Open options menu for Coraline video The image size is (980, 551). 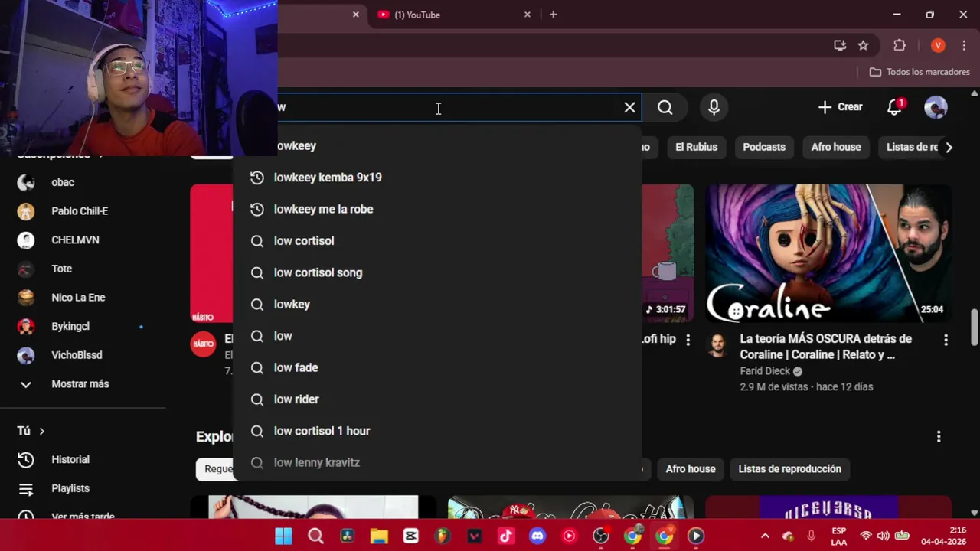(x=946, y=340)
